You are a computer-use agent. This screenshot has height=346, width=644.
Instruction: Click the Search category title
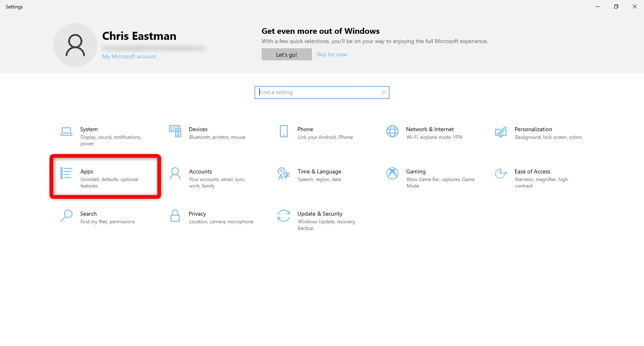(88, 214)
